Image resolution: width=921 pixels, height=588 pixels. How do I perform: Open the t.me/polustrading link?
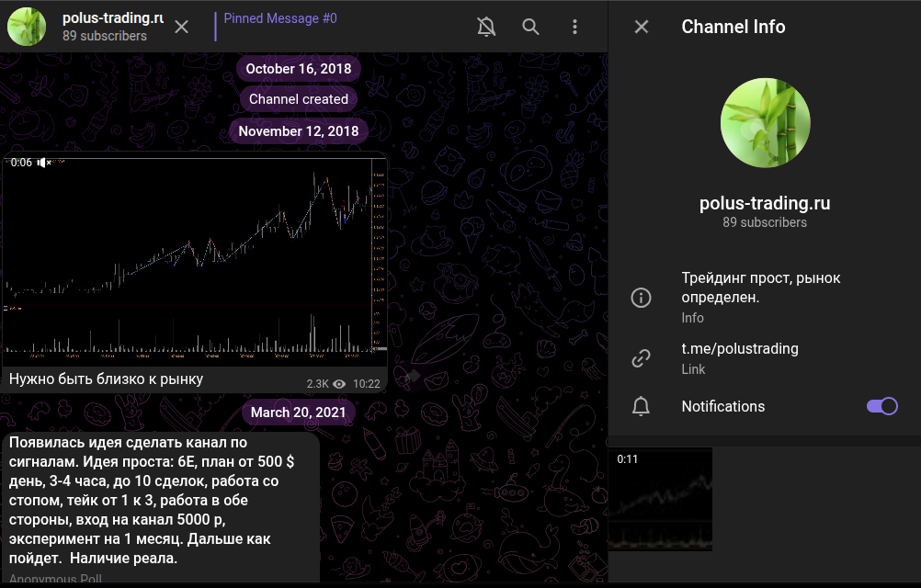point(740,348)
